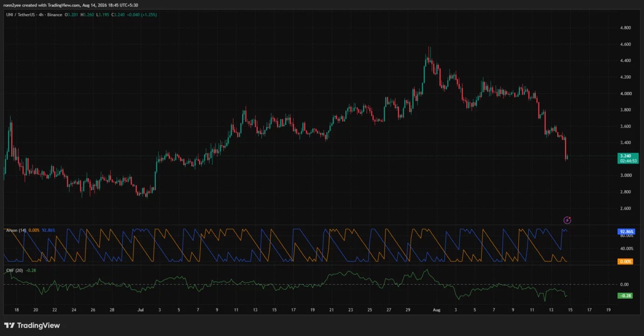The width and height of the screenshot is (644, 336).
Task: Click the date label 25 on the time axis
Action: click(x=370, y=309)
